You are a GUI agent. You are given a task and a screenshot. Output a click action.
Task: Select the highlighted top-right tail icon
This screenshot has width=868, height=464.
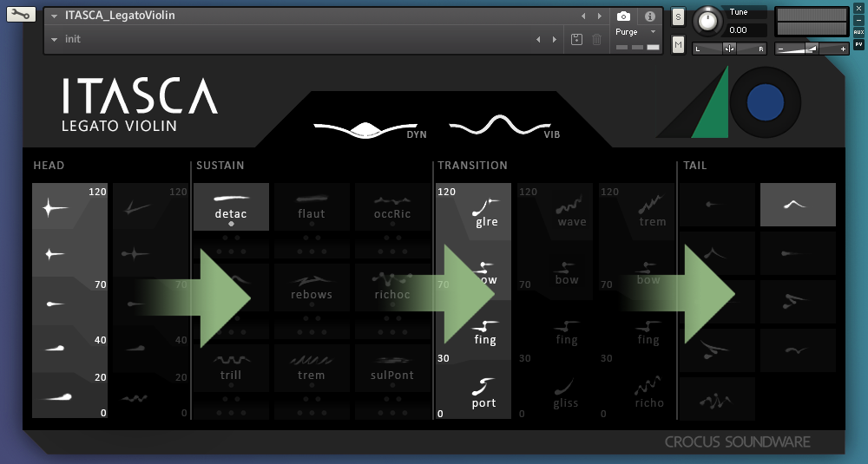[x=798, y=205]
